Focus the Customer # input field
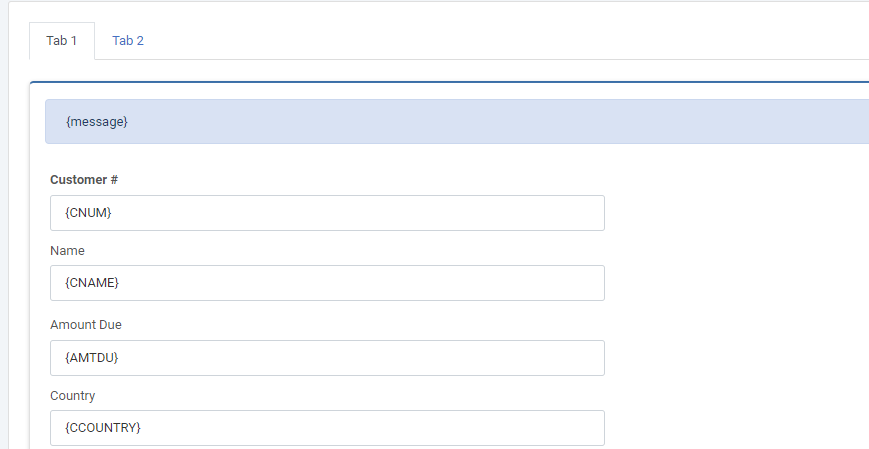This screenshot has width=869, height=449. pos(327,213)
